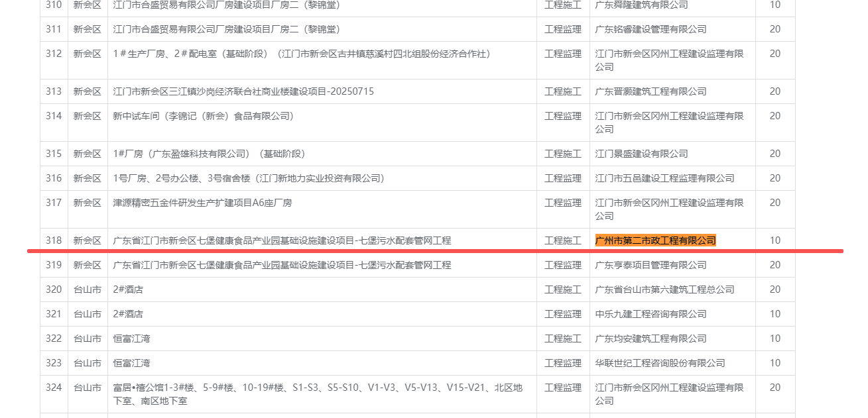Select 江门景盛建设有限公司 company name
868x418 pixels.
[x=641, y=154]
